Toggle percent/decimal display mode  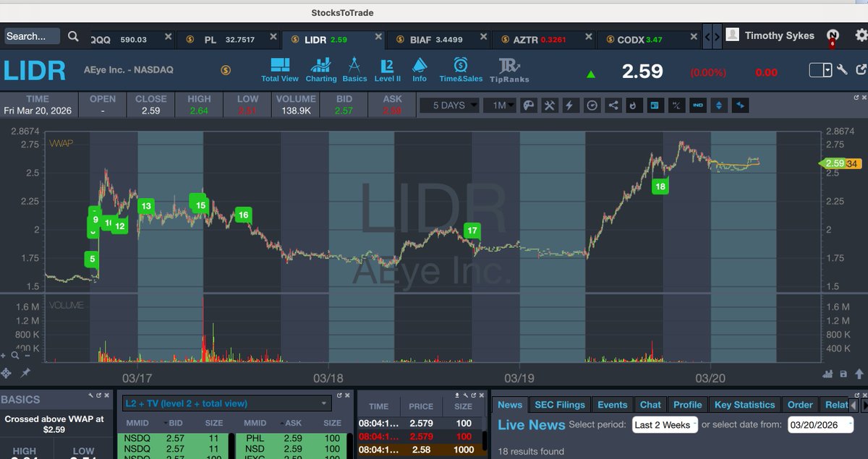[x=676, y=105]
